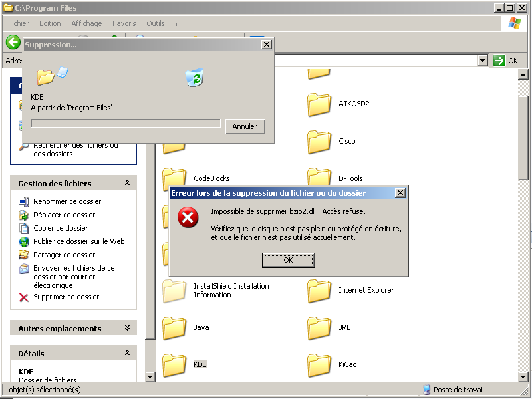This screenshot has width=532, height=399.
Task: Click the JRE folder icon
Action: point(319,328)
